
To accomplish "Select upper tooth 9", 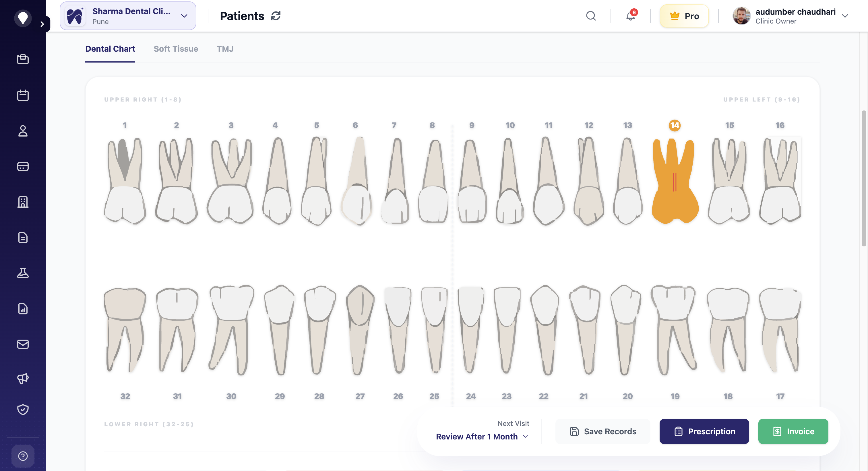I will tap(472, 181).
